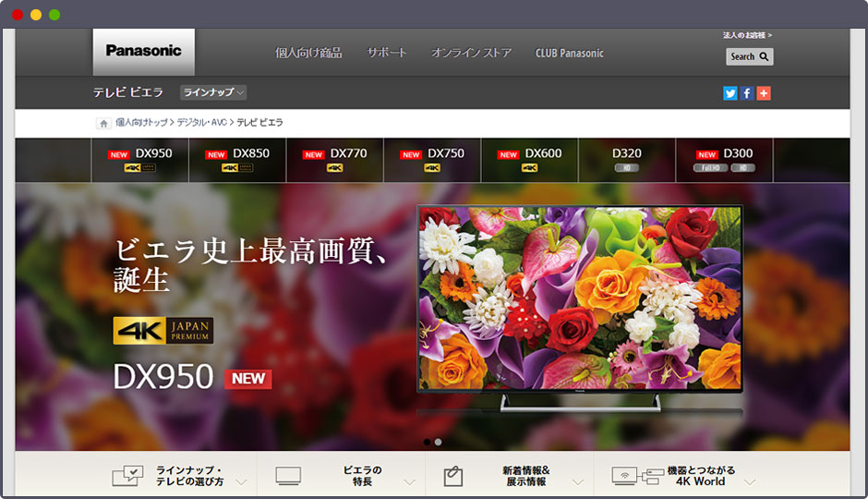Viewport: 868px width, 499px height.
Task: Click the connected devices icon for 4K World
Action: [x=638, y=476]
